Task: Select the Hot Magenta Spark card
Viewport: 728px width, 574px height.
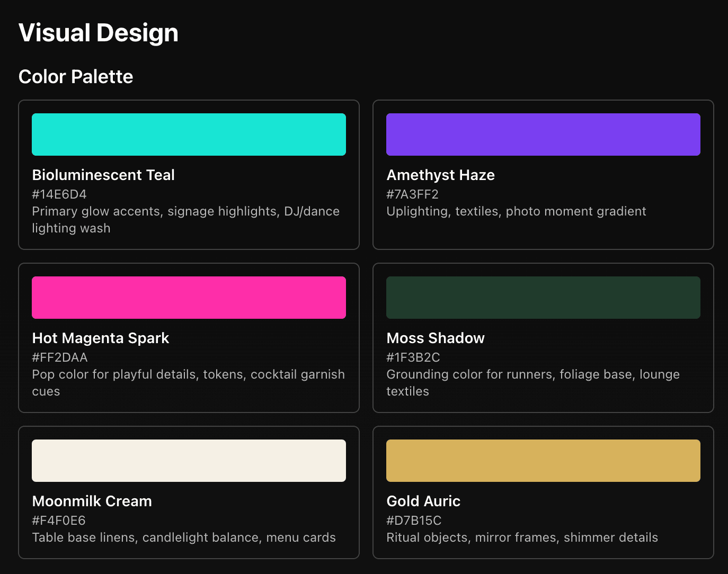Action: coord(189,338)
